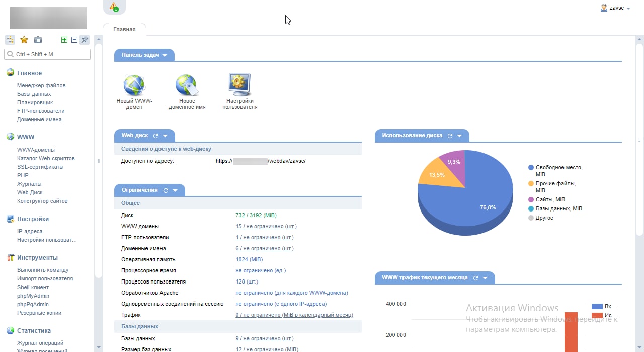Switch sidebar to tree menu view icon

10,40
